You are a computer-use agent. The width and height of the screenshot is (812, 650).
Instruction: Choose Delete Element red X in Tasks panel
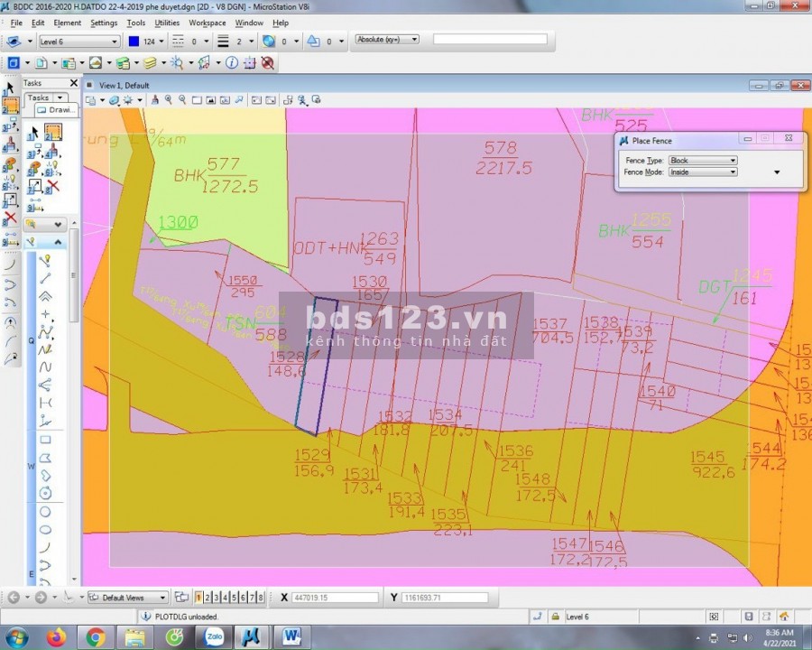[52, 186]
